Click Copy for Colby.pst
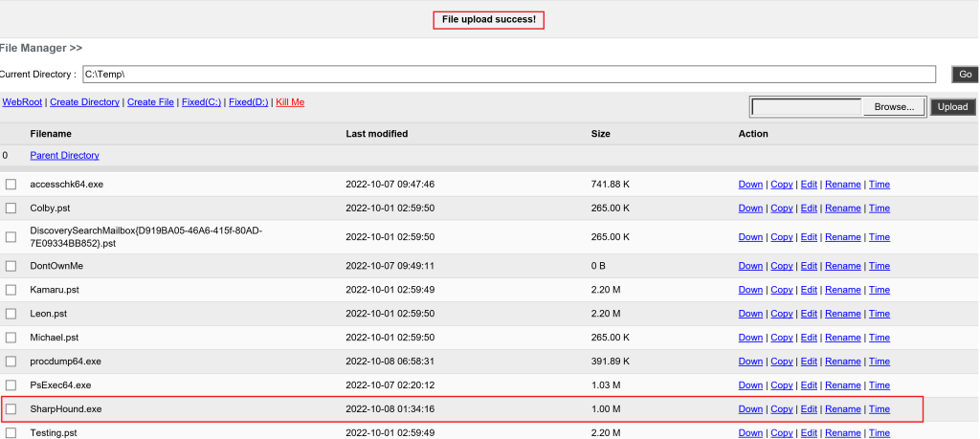 click(782, 209)
